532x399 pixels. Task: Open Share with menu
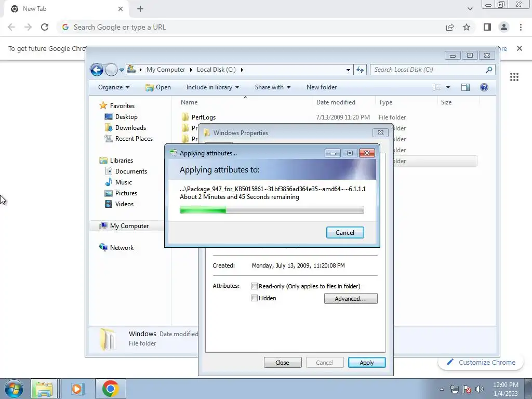[x=272, y=87]
